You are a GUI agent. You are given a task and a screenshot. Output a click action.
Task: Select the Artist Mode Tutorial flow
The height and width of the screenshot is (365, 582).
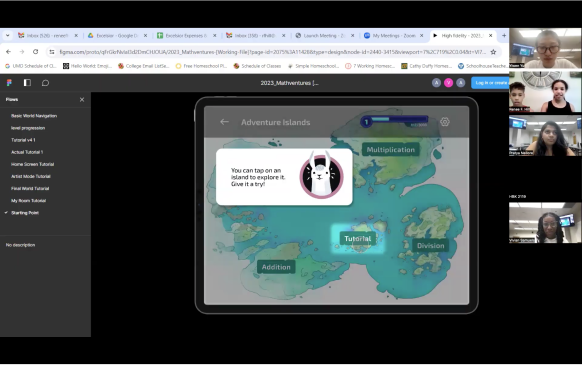[31, 176]
